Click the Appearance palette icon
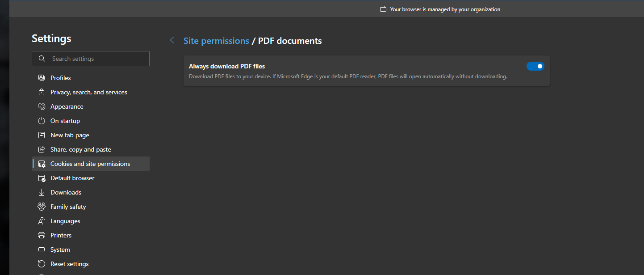The width and height of the screenshot is (644, 275). tap(42, 106)
